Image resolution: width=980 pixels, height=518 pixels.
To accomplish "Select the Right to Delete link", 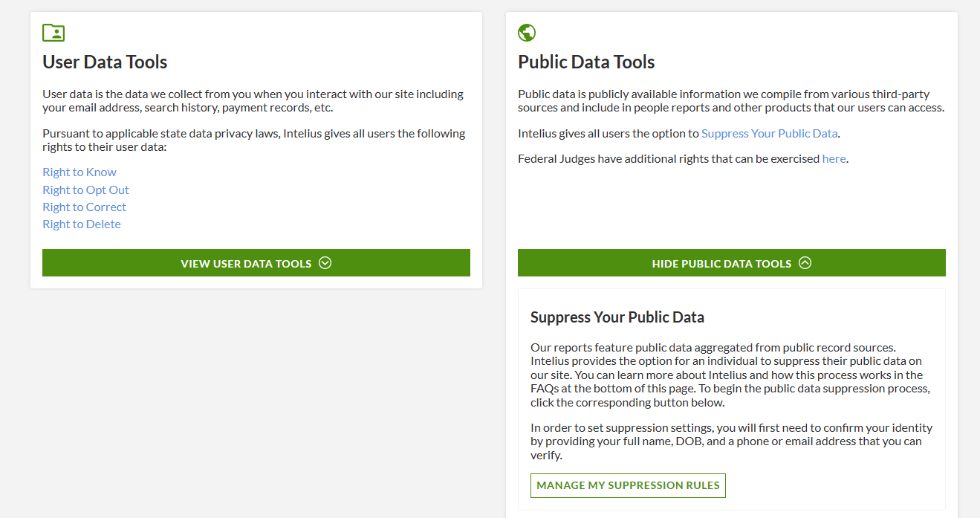I will [x=82, y=224].
